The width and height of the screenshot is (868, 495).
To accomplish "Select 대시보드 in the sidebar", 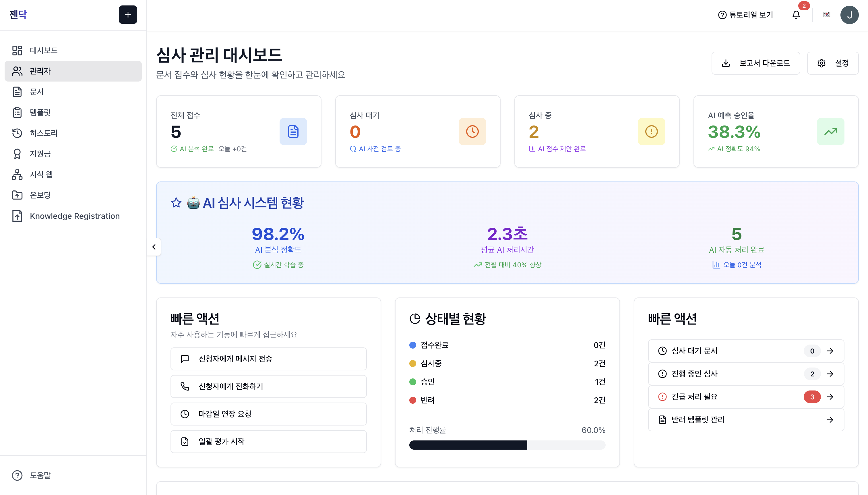I will click(44, 50).
